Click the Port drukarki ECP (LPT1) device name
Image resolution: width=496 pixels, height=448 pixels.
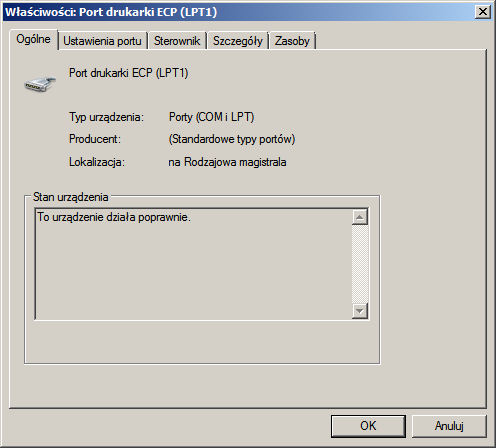pos(129,73)
